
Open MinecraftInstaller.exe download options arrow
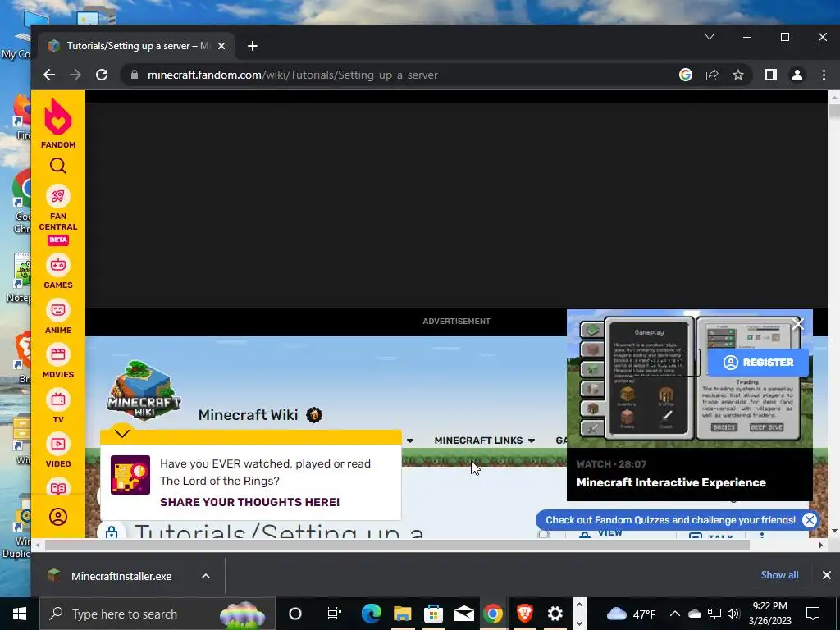[x=206, y=576]
